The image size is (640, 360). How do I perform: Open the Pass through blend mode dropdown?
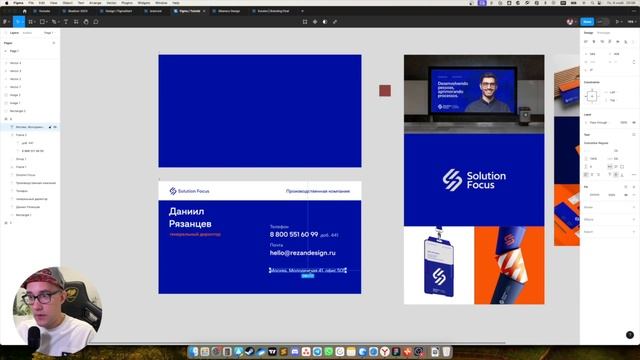coord(598,122)
